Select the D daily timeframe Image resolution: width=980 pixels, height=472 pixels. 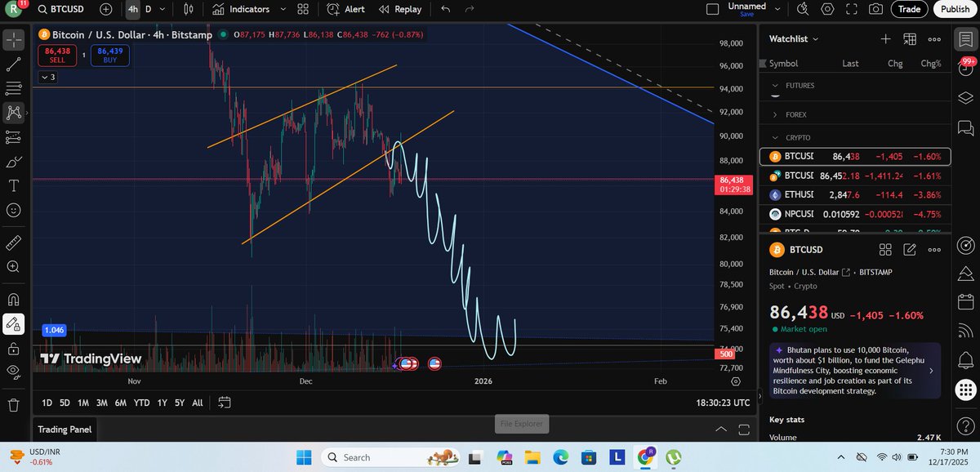pyautogui.click(x=148, y=9)
